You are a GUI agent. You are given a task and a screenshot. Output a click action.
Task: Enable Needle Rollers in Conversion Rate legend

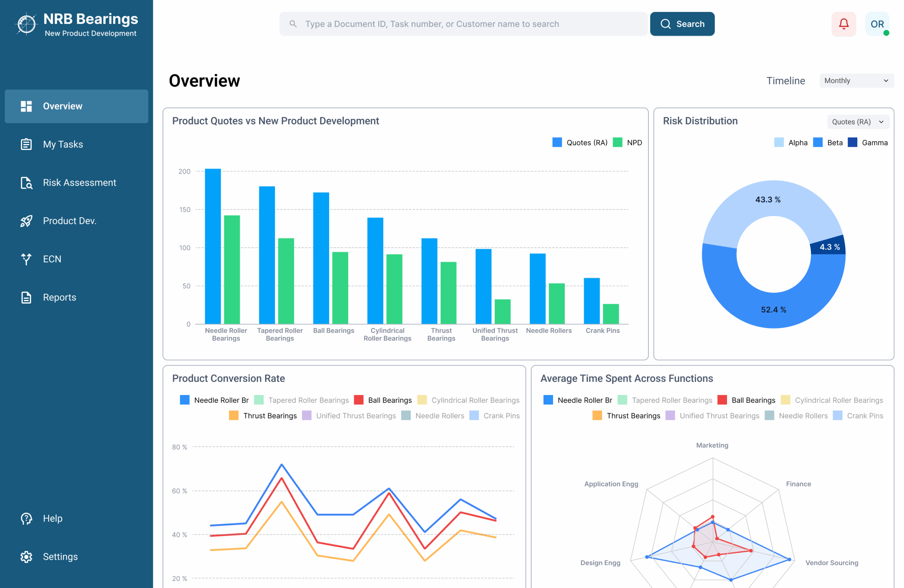[433, 416]
